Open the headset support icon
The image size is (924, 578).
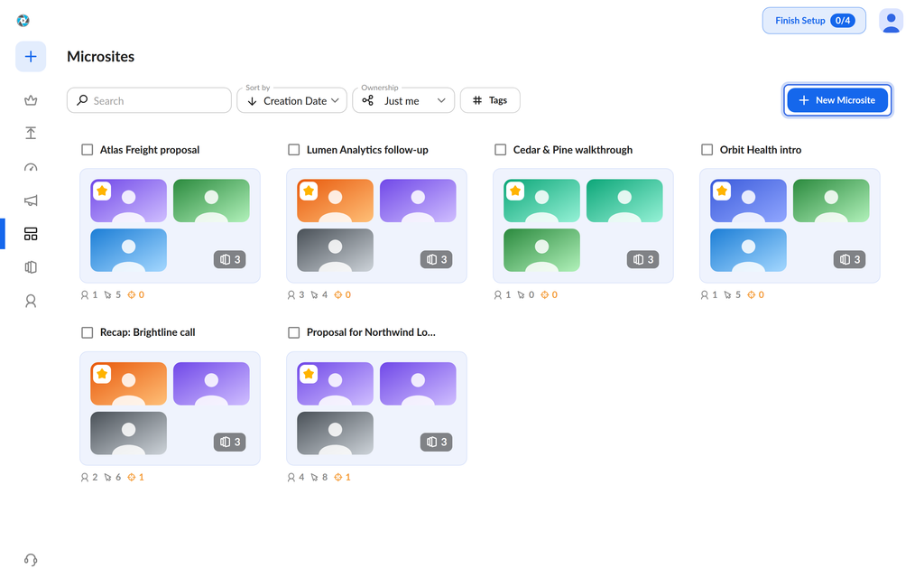[x=31, y=559]
